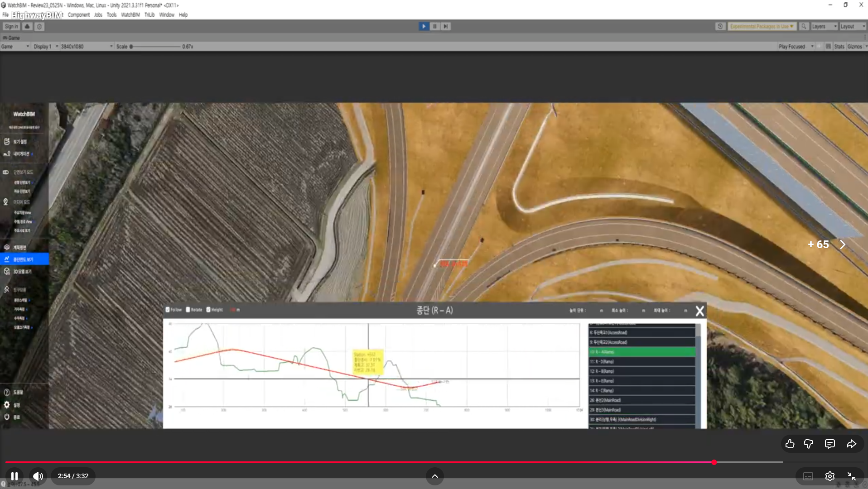Pause the video playback
Image resolution: width=868 pixels, height=489 pixels.
click(14, 476)
